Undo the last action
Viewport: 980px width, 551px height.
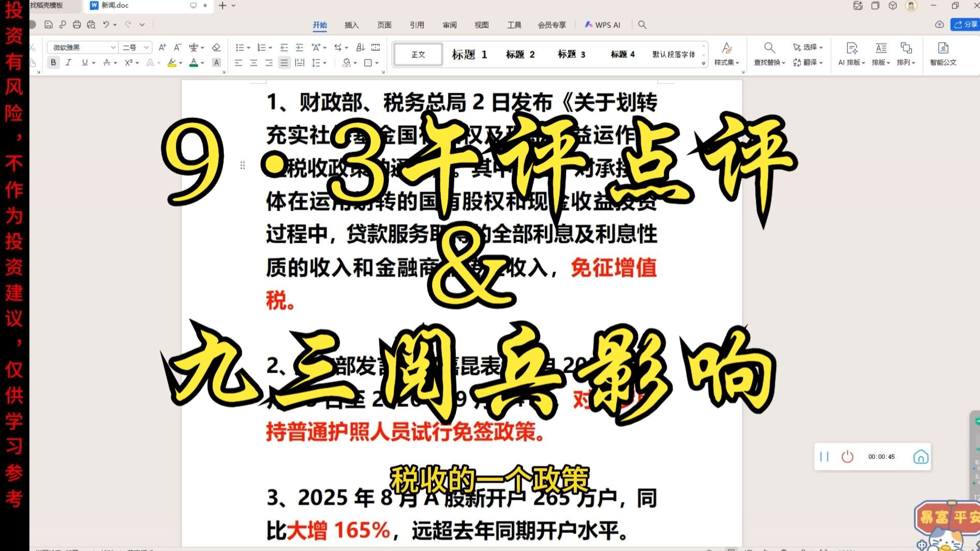point(106,25)
